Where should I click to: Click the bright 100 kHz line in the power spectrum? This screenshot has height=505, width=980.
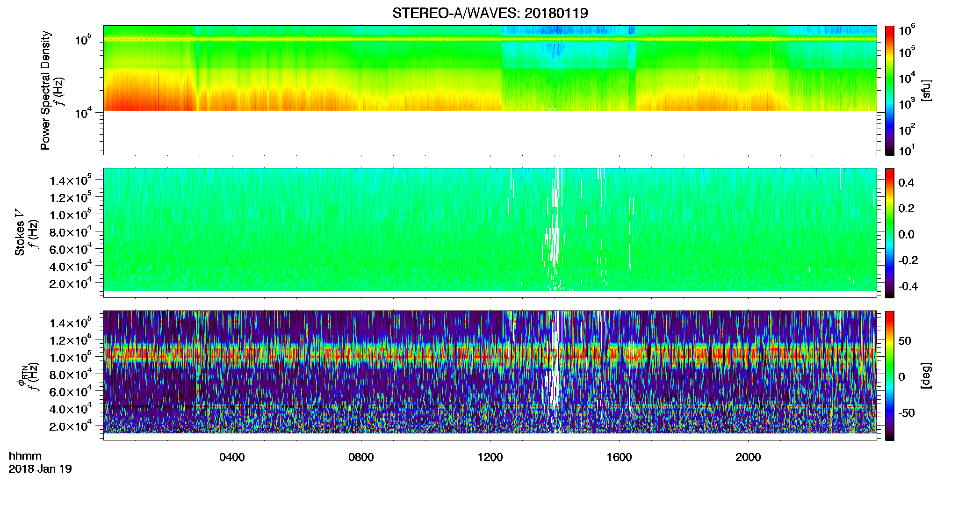pyautogui.click(x=490, y=39)
